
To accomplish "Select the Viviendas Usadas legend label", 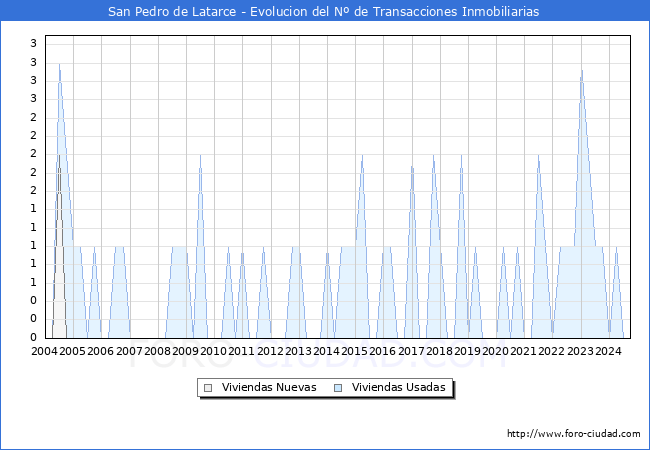I will coord(398,388).
